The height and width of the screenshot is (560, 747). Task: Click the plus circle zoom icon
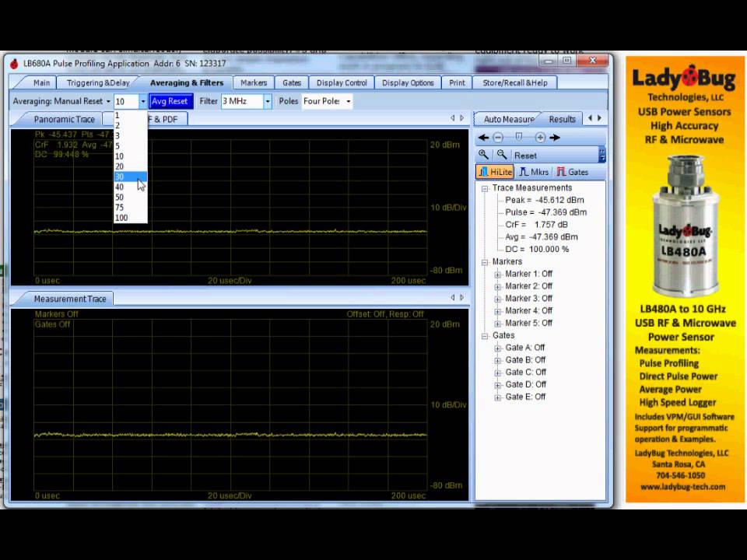coord(540,138)
